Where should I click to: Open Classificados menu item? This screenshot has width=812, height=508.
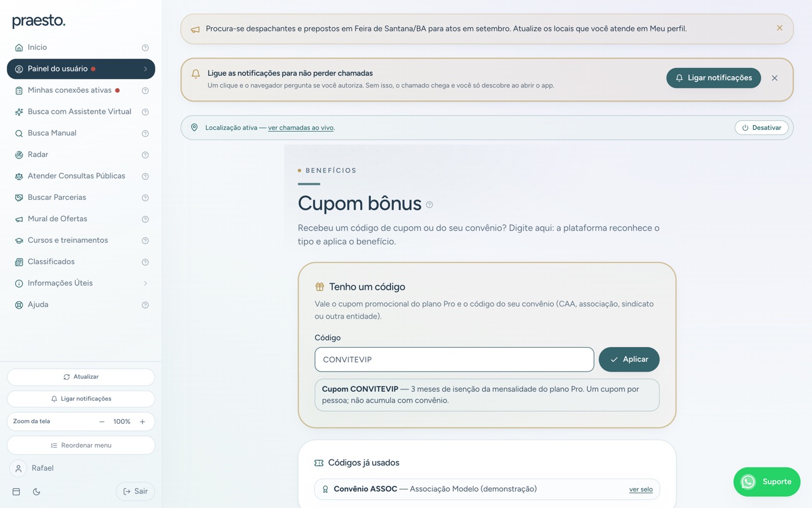click(81, 262)
